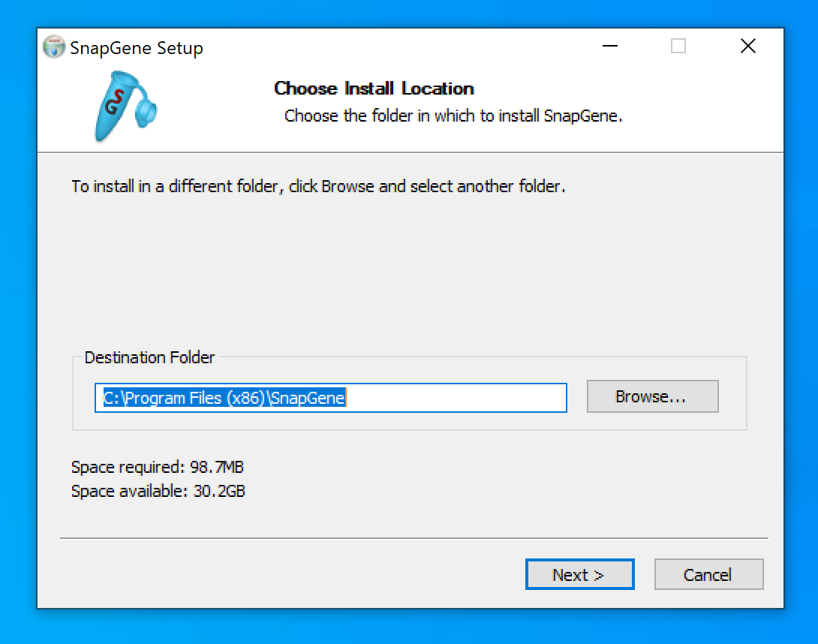
Task: Close the SnapGene Setup dialog
Action: 747,47
